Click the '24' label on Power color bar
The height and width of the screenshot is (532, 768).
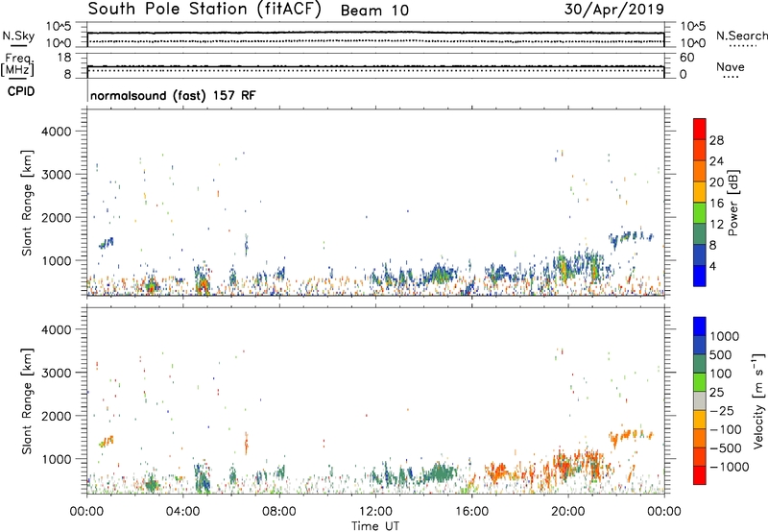pyautogui.click(x=716, y=161)
